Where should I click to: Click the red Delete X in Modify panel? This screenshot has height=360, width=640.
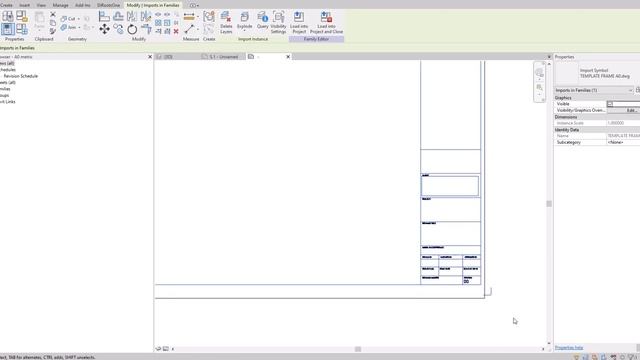pyautogui.click(x=176, y=31)
